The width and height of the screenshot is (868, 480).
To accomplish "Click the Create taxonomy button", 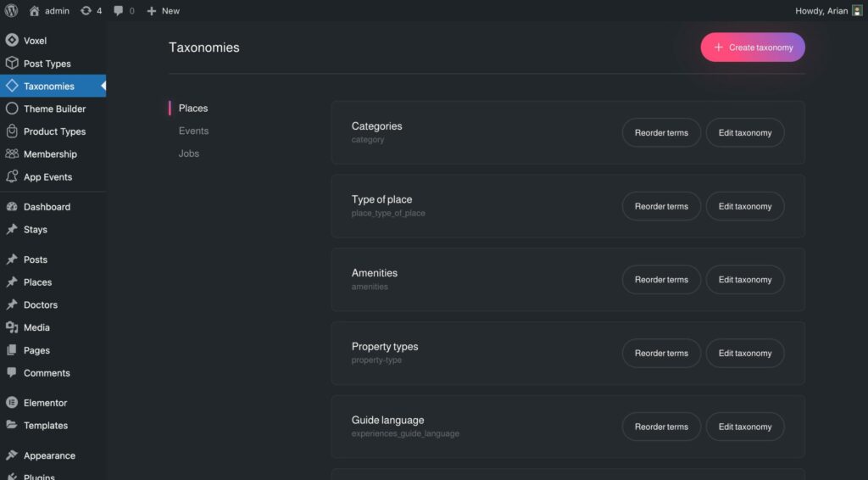I will pos(753,47).
